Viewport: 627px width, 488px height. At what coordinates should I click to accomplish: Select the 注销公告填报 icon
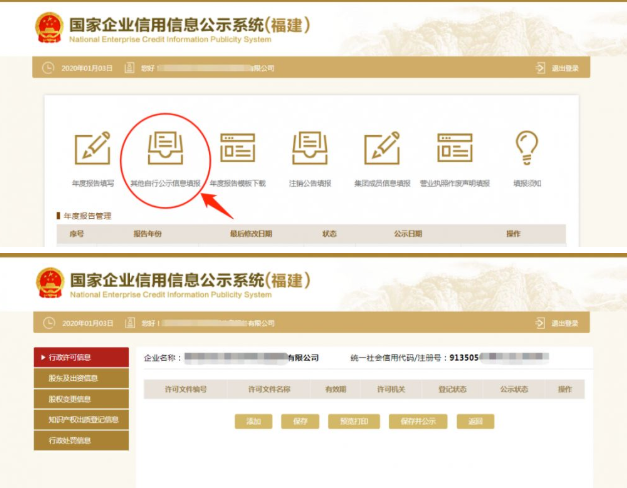coord(309,149)
